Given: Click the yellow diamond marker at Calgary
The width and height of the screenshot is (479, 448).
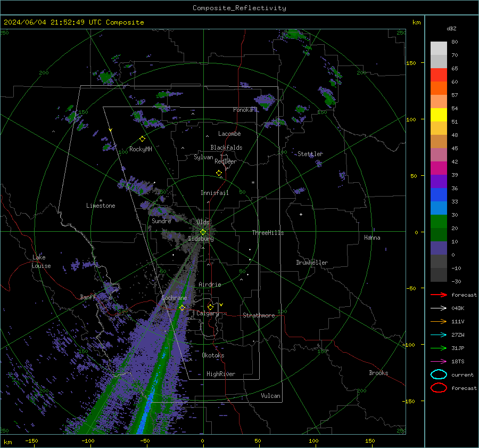Looking at the screenshot, I should [210, 307].
